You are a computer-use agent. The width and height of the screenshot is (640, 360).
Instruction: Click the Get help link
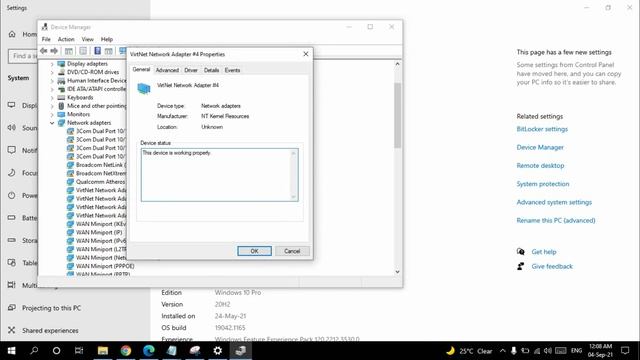pos(544,252)
